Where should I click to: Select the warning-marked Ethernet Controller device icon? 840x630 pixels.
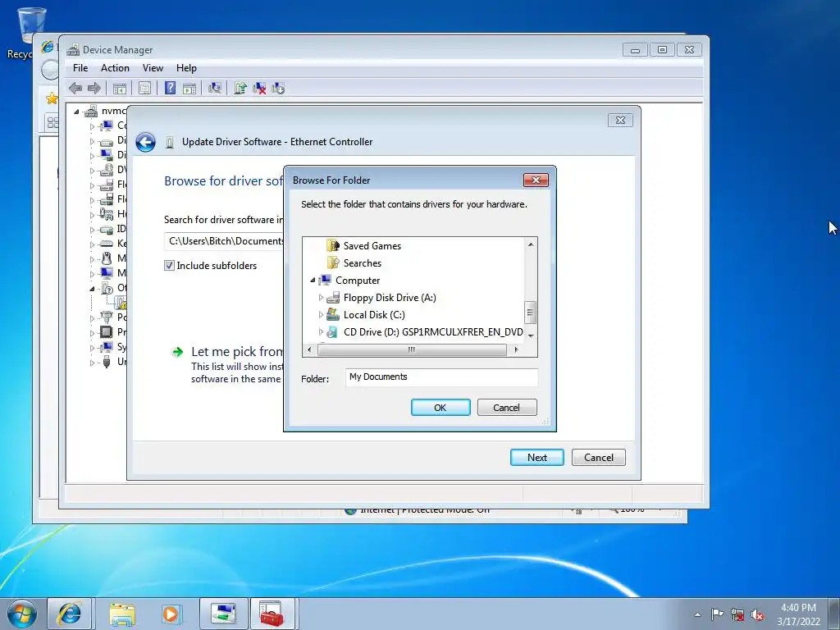[121, 304]
